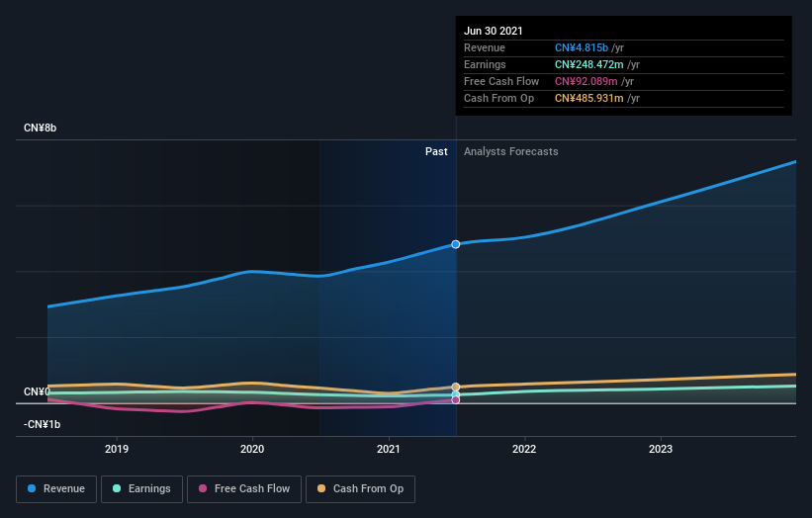Click the CN¥248.472m earnings value in tooltip
This screenshot has width=812, height=518.
(589, 64)
